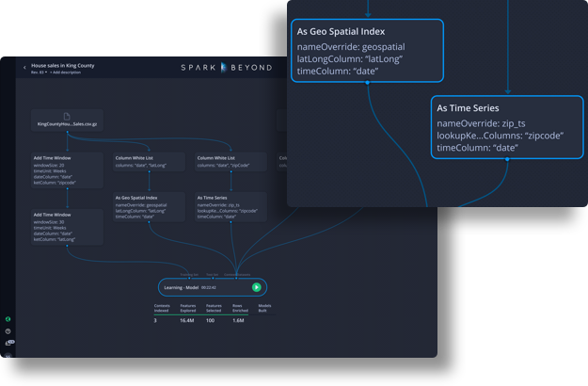
Task: Click the 16.4M features explored value
Action: tap(187, 321)
